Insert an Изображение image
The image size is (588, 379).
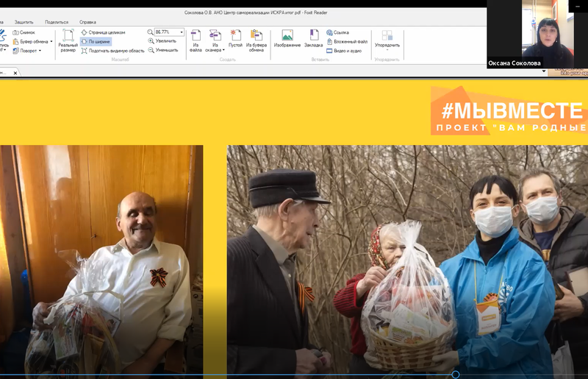click(x=287, y=39)
